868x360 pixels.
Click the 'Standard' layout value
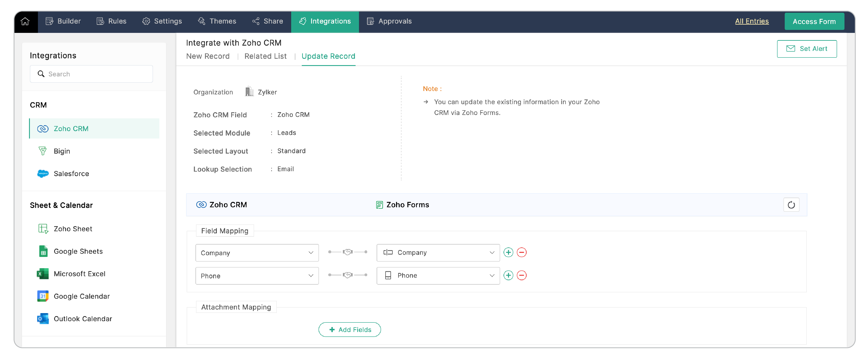click(291, 151)
